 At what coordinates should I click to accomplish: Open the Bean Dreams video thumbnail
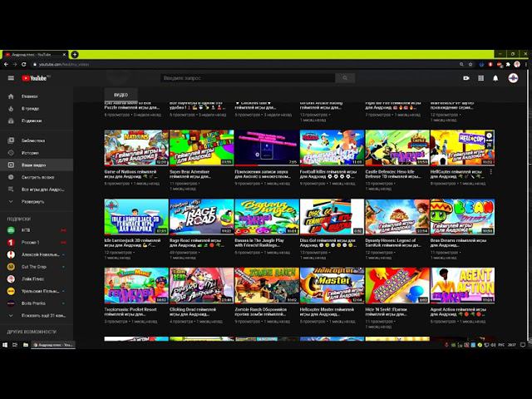(462, 217)
